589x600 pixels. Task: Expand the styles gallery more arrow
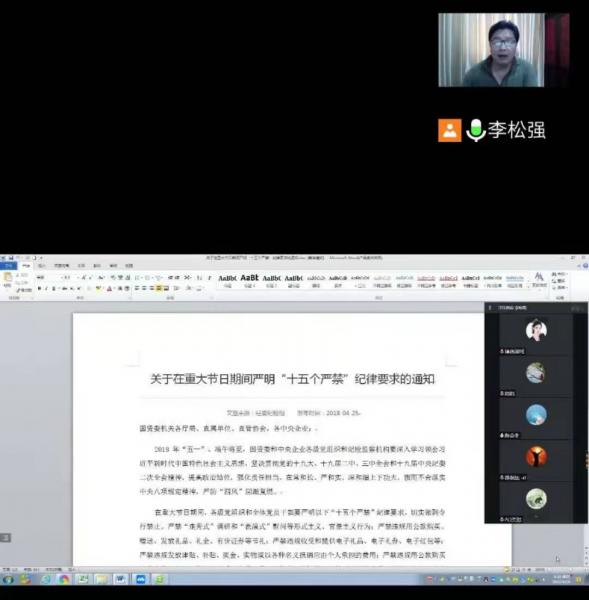tap(529, 287)
